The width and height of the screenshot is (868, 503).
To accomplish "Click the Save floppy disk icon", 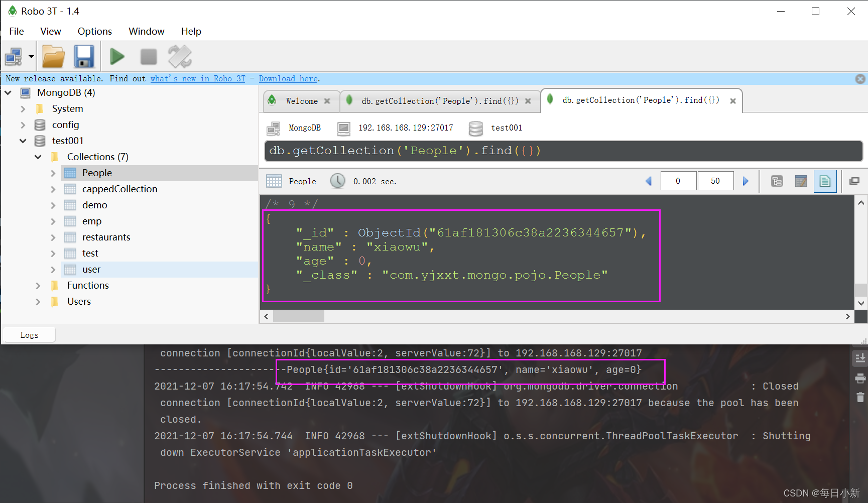I will click(84, 56).
